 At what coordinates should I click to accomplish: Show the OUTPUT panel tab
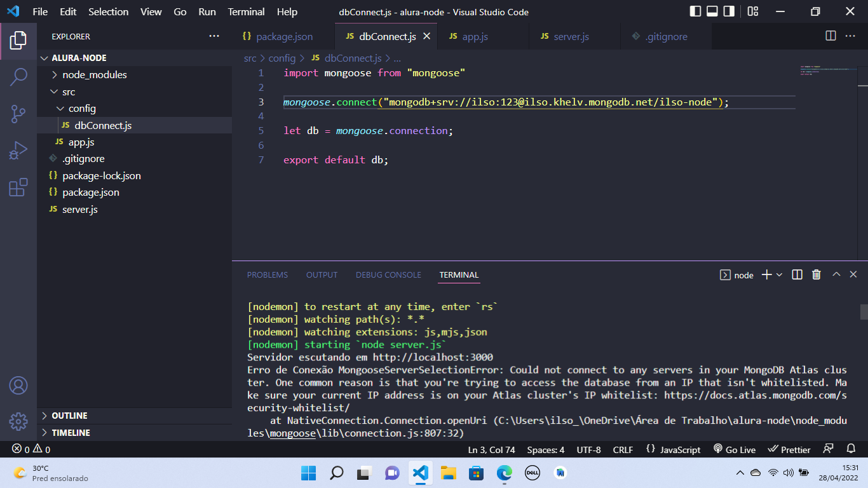(x=322, y=274)
